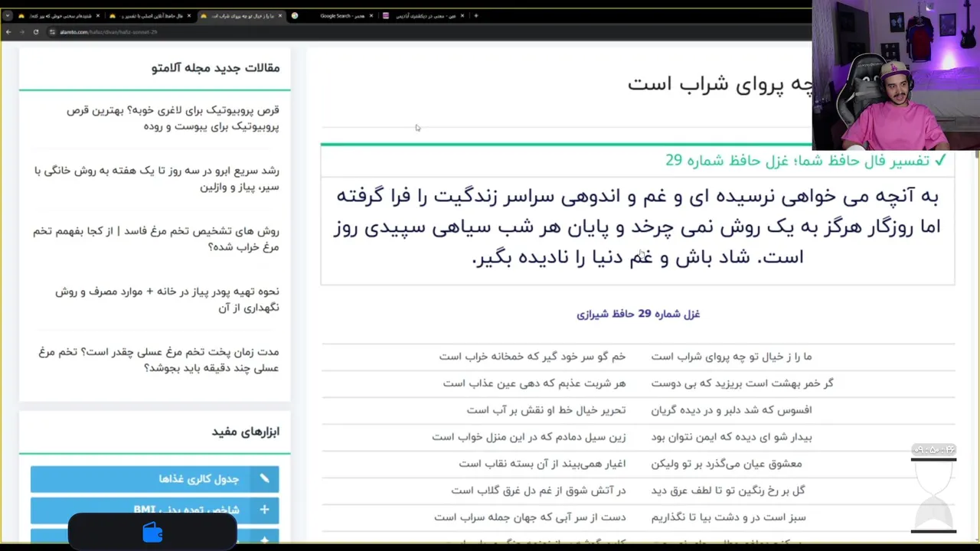980x551 pixels.
Task: Close the فال حافظ آنلاین tab
Action: click(x=190, y=15)
